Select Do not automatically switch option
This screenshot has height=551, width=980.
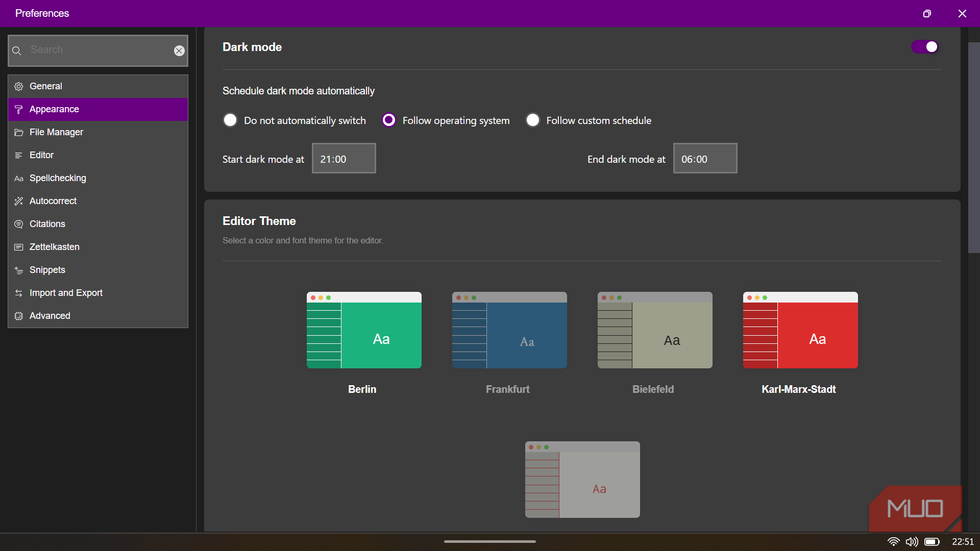(x=230, y=120)
